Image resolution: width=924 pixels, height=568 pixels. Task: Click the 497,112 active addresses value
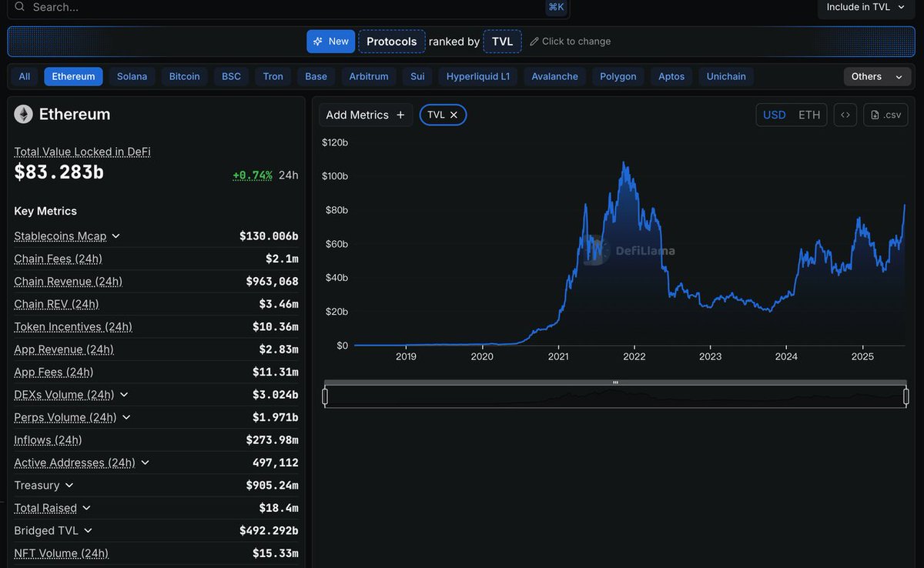tap(276, 463)
